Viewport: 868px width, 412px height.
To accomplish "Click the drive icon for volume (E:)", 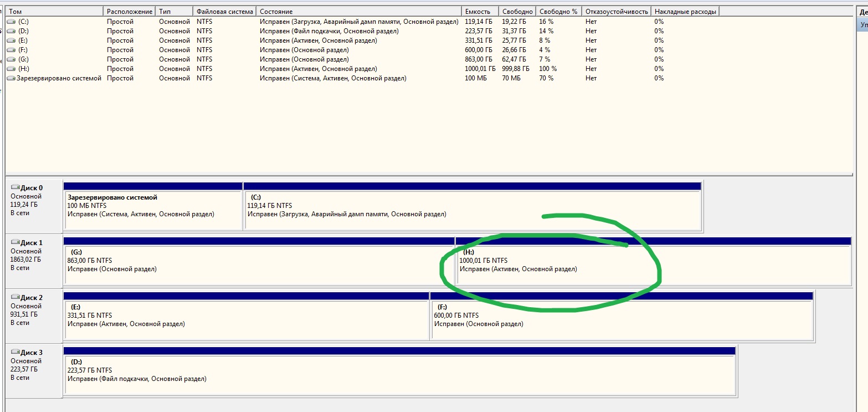I will (11, 40).
